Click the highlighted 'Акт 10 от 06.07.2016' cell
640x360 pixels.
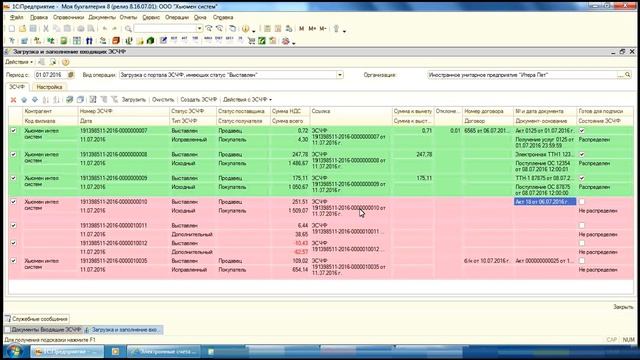pos(544,202)
